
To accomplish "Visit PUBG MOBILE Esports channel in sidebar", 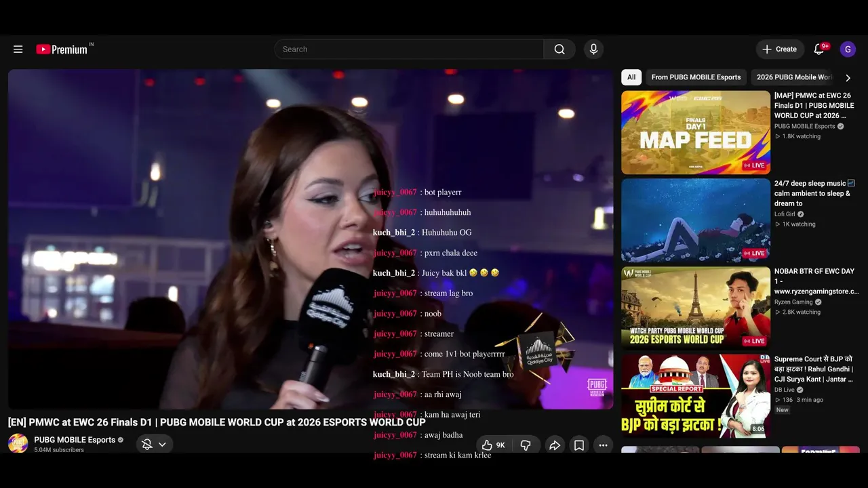I will coord(805,126).
